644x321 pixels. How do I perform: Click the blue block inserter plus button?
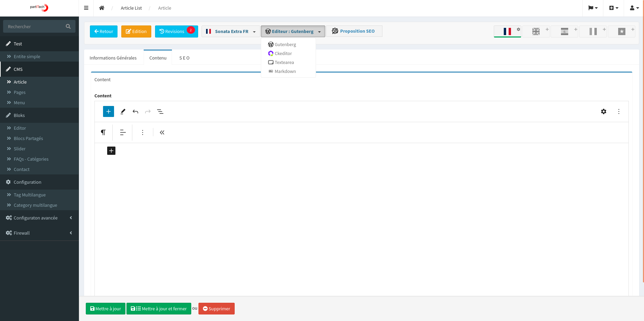[108, 111]
